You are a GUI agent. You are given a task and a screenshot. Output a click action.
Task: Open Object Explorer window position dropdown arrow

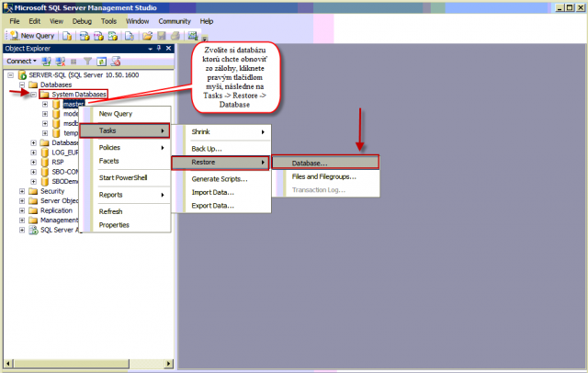(x=151, y=49)
